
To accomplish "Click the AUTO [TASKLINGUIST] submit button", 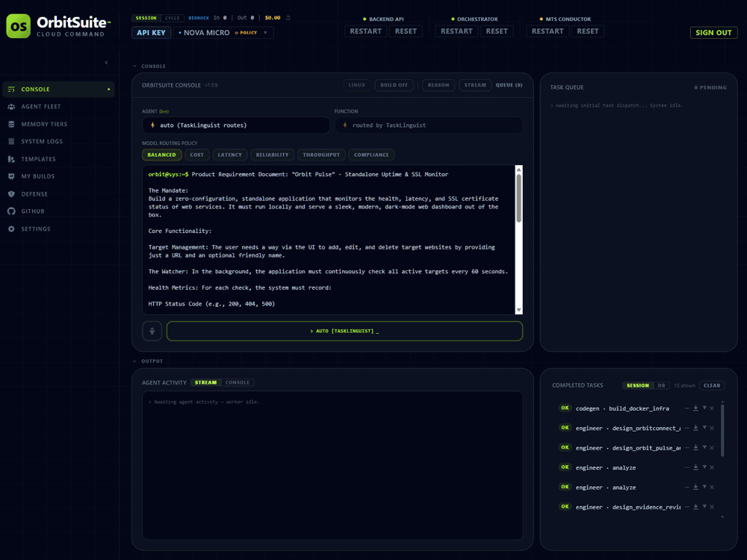I will pos(344,331).
